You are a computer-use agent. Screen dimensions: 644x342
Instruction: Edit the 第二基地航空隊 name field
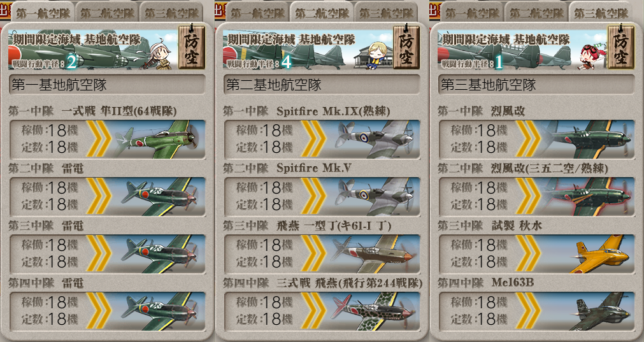[322, 85]
